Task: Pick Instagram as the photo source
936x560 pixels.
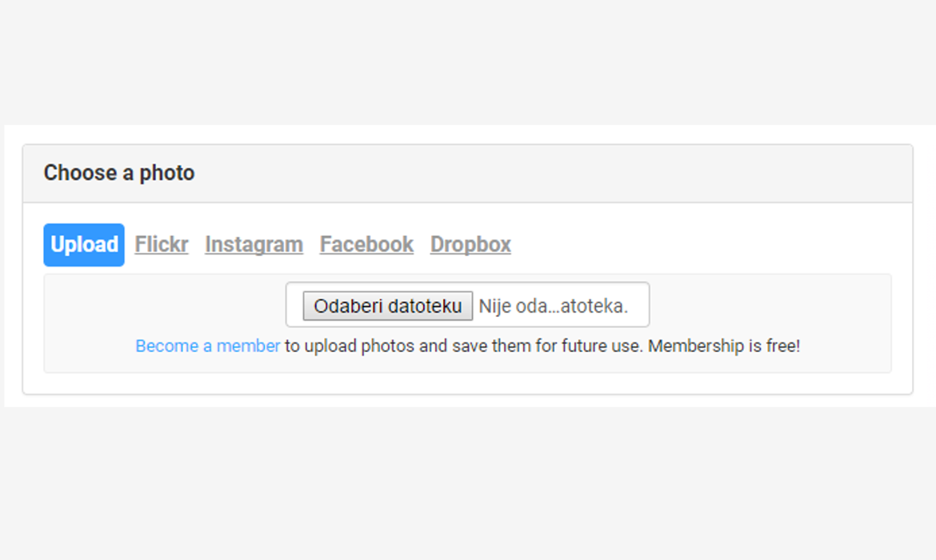Action: 254,245
